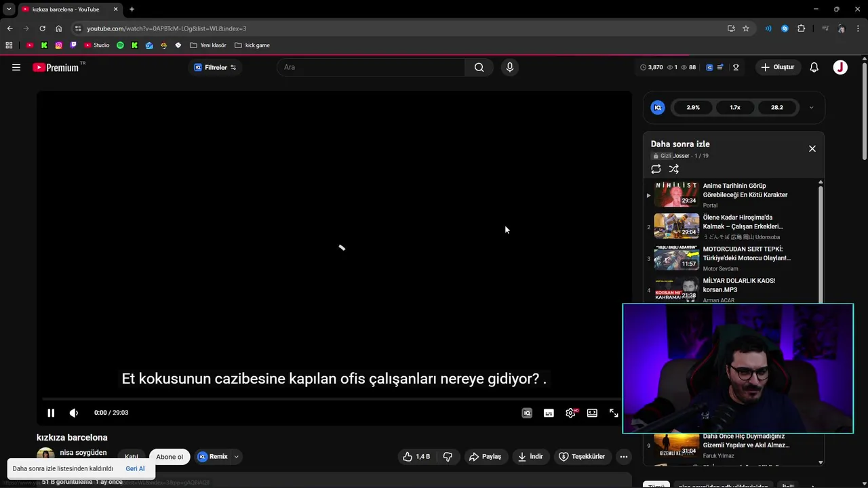
Task: Open the Oluştur create menu
Action: [x=778, y=67]
